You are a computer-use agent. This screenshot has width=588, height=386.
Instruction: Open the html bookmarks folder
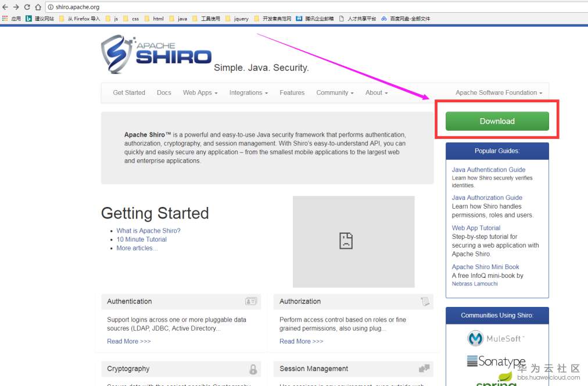pyautogui.click(x=154, y=19)
